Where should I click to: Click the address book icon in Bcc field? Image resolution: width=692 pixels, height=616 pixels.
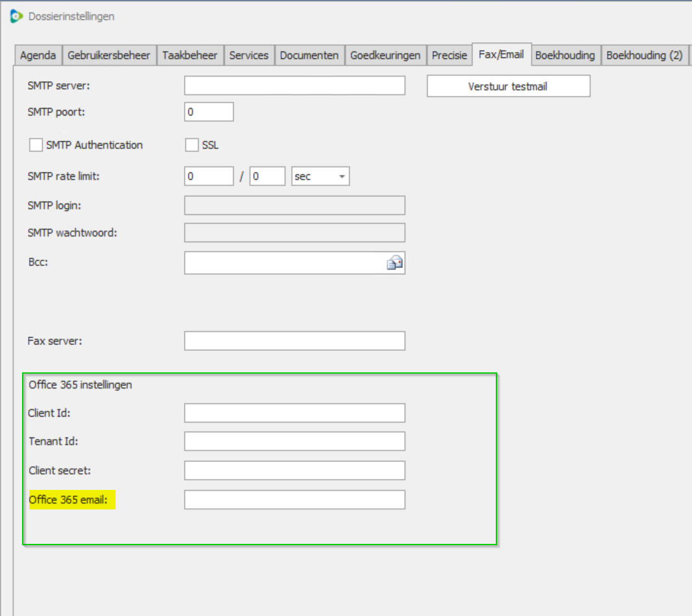(394, 263)
